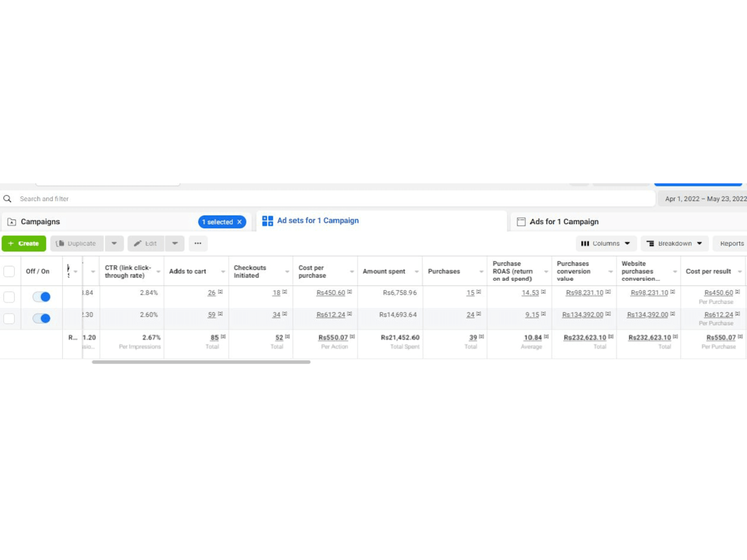Screen dimensions: 747x560
Task: Click the info icon beside Rs550.07 per action
Action: (353, 336)
